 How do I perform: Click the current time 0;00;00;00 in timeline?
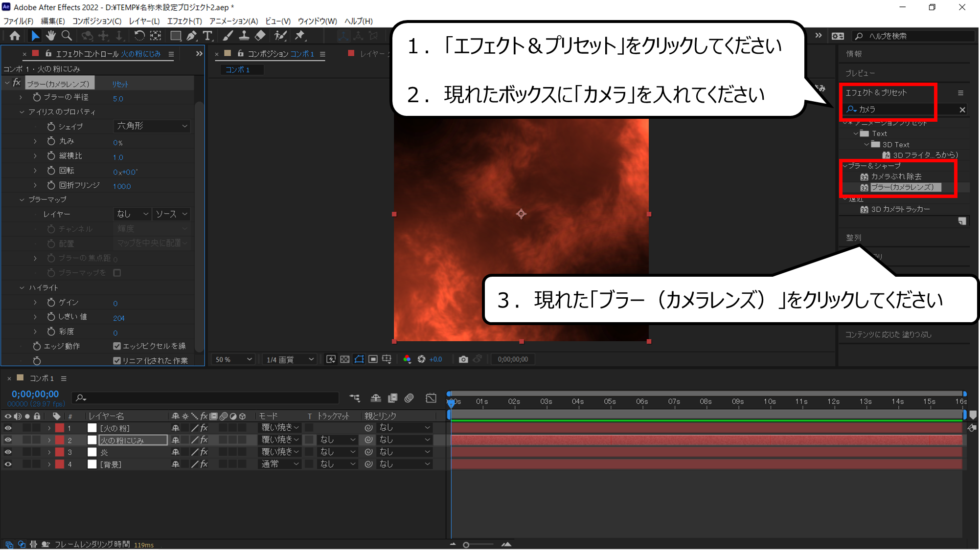click(35, 394)
